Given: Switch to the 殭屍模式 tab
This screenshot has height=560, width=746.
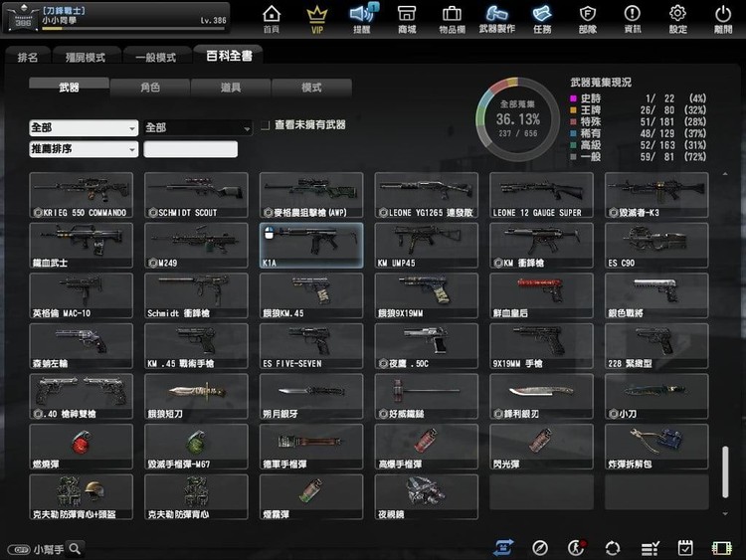Looking at the screenshot, I should click(86, 57).
